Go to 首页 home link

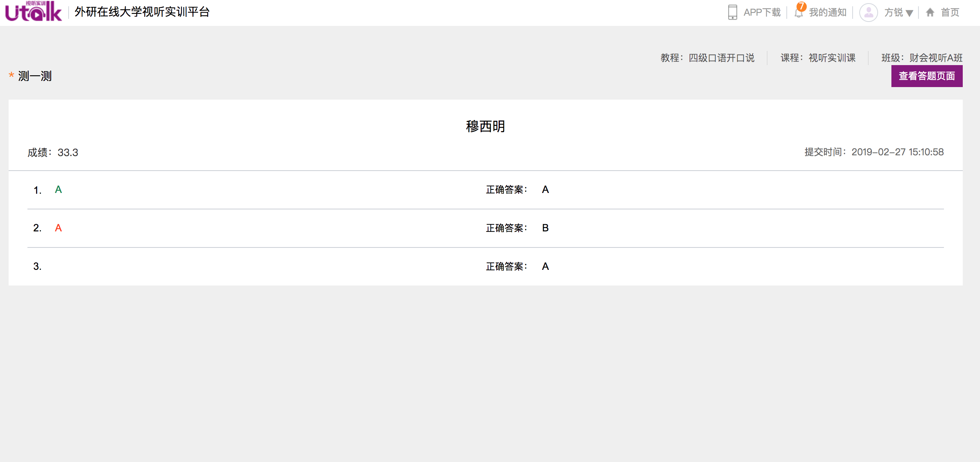point(950,13)
